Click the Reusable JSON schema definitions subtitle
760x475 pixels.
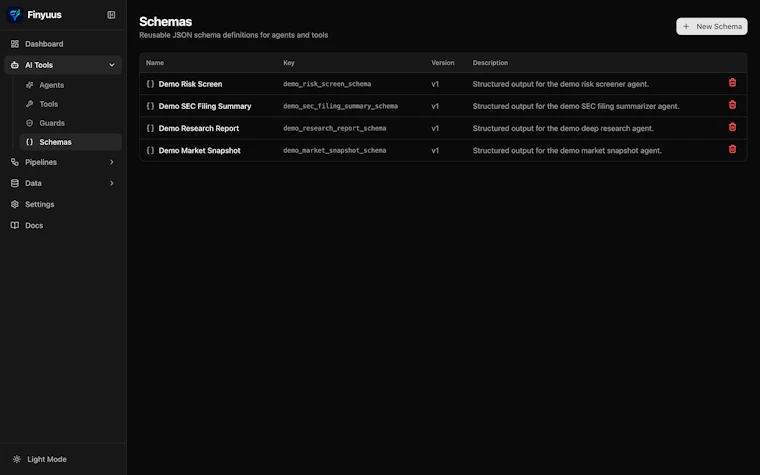point(234,35)
